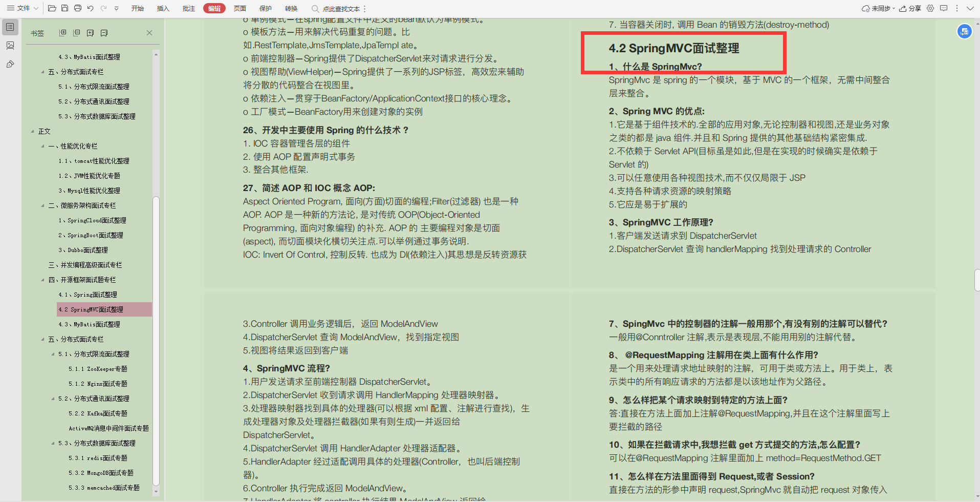The image size is (980, 502).
Task: Go to 三、并发编程高级面试专栏 bookmark
Action: point(85,265)
